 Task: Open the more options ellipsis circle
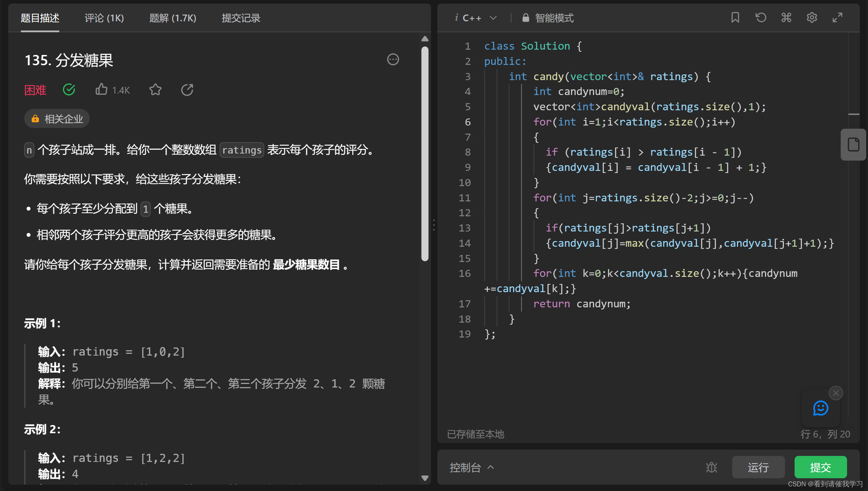pos(393,60)
